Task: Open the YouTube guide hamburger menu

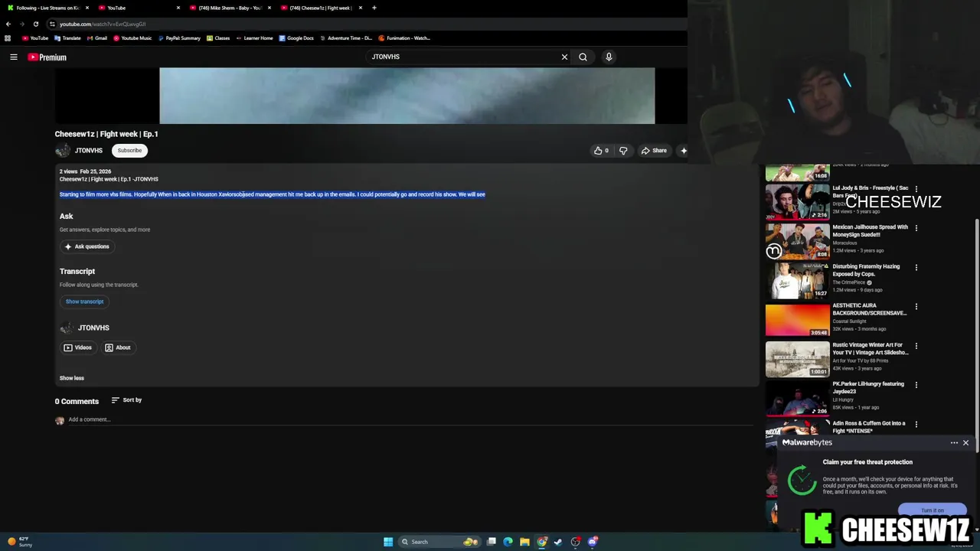Action: [x=13, y=57]
